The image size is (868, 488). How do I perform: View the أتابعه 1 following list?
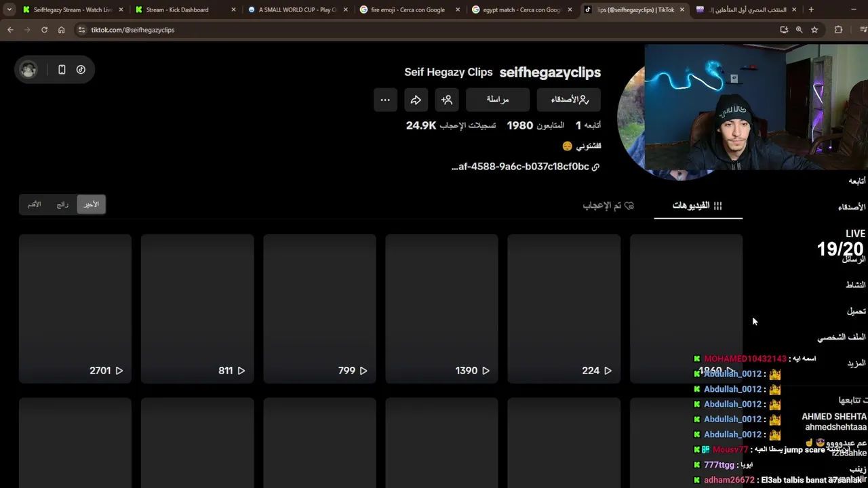click(588, 125)
